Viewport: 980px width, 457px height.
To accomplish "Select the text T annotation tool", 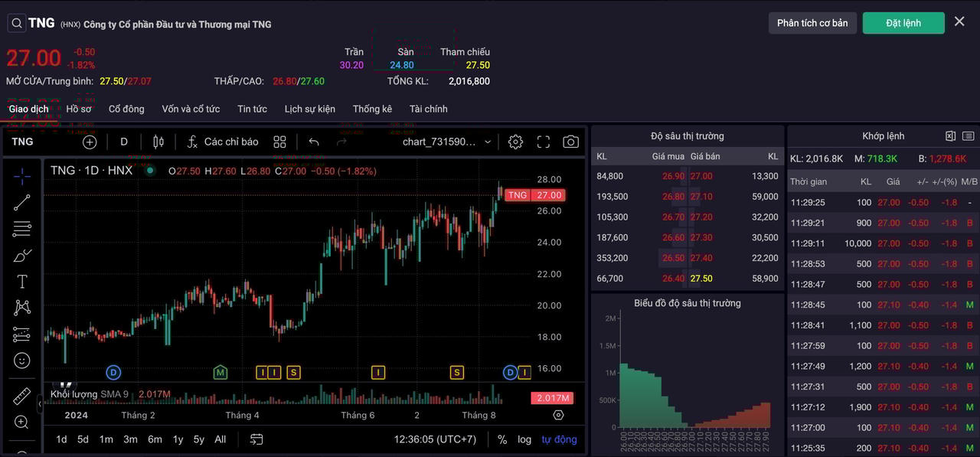I will [22, 282].
